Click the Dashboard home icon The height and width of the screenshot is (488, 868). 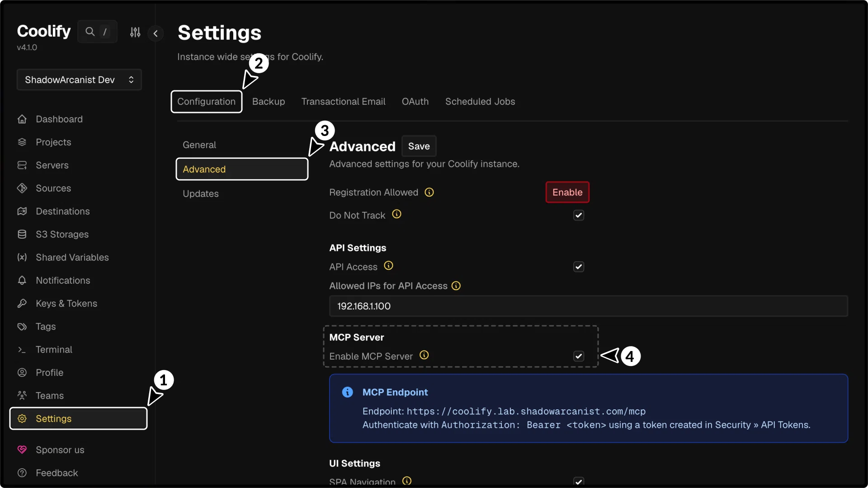click(x=22, y=119)
